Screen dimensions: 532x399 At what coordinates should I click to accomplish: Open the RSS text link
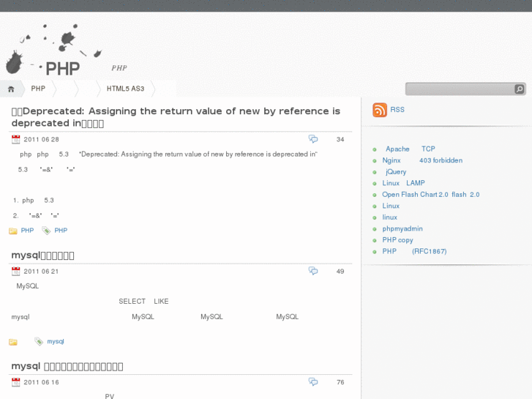tap(397, 110)
